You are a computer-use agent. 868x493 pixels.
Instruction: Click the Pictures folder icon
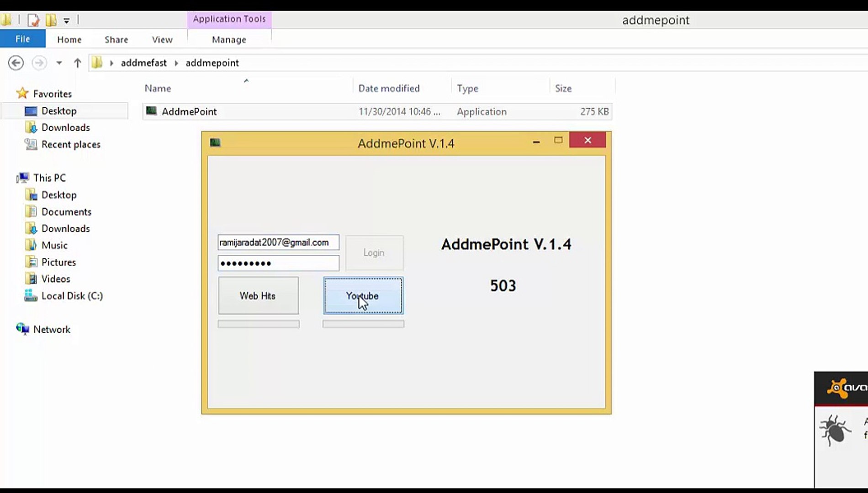tap(31, 262)
